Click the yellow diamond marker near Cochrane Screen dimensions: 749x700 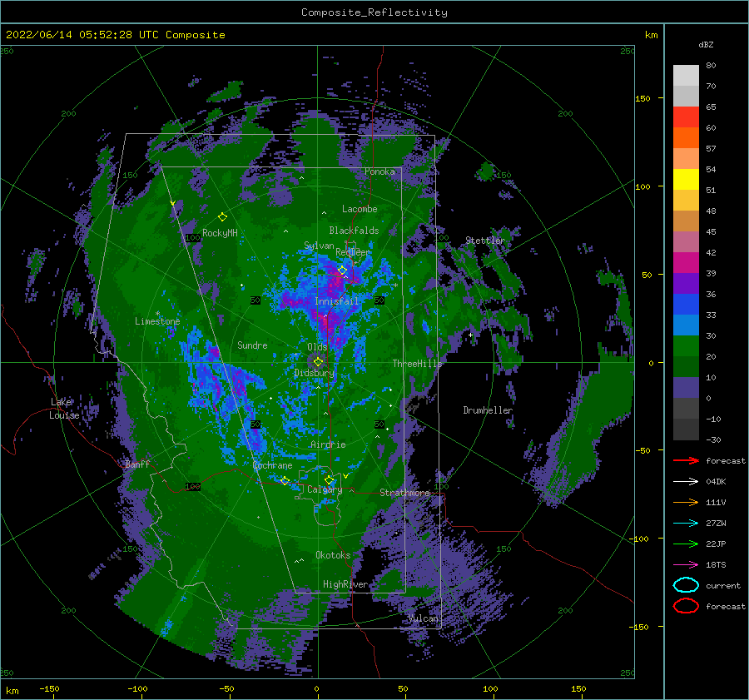pyautogui.click(x=285, y=480)
